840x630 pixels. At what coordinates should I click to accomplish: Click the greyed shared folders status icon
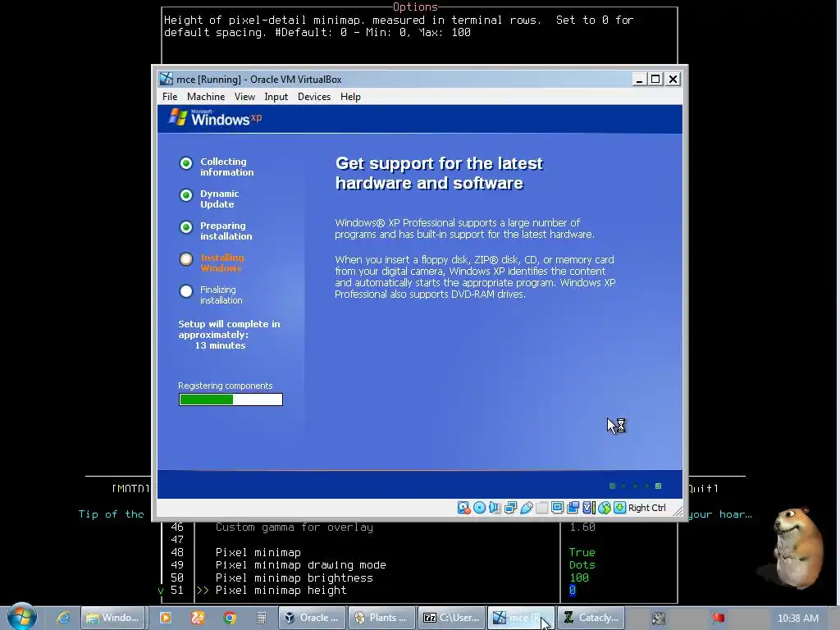tap(542, 508)
